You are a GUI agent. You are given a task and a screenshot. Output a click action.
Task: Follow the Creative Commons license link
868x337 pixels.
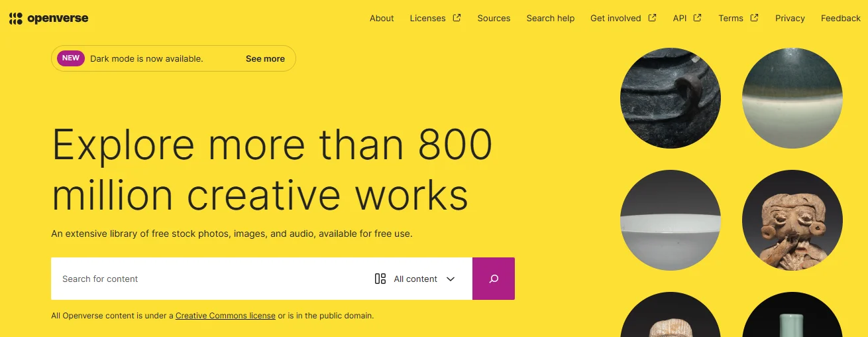pyautogui.click(x=225, y=316)
